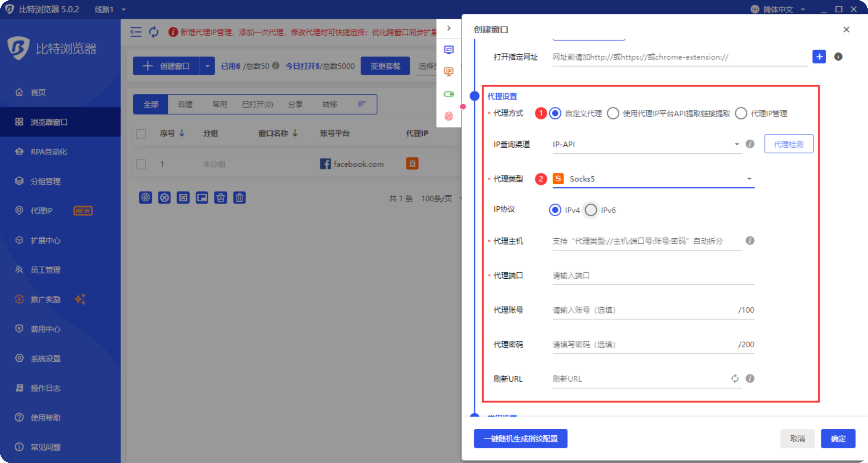This screenshot has height=463, width=868.
Task: Click 一键随机生成指纹配置 button
Action: [x=520, y=438]
